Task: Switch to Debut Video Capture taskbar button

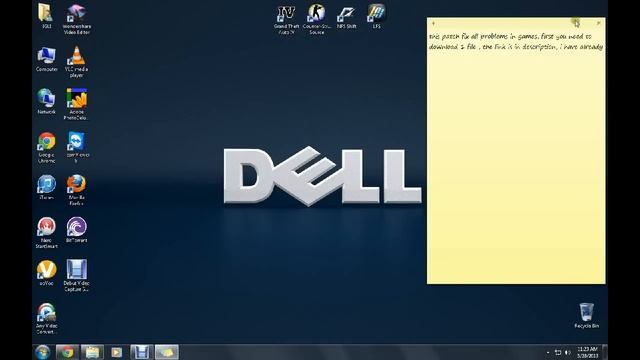Action: pyautogui.click(x=141, y=352)
